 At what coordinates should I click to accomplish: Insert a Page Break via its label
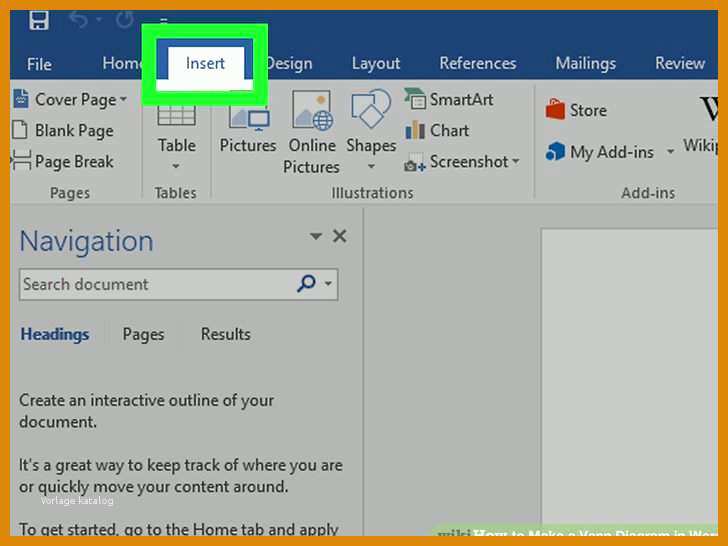(74, 162)
